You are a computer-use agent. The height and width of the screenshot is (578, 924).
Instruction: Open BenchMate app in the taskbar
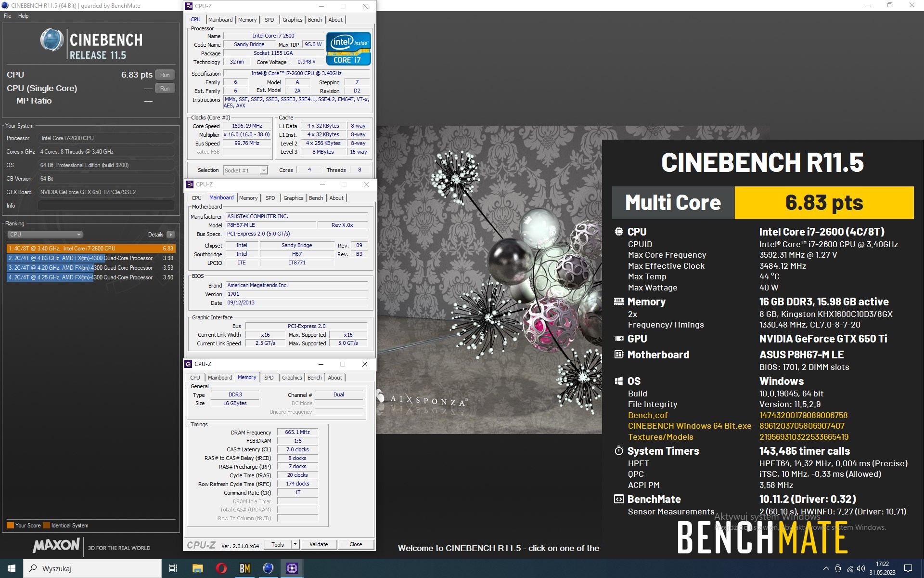coord(244,568)
